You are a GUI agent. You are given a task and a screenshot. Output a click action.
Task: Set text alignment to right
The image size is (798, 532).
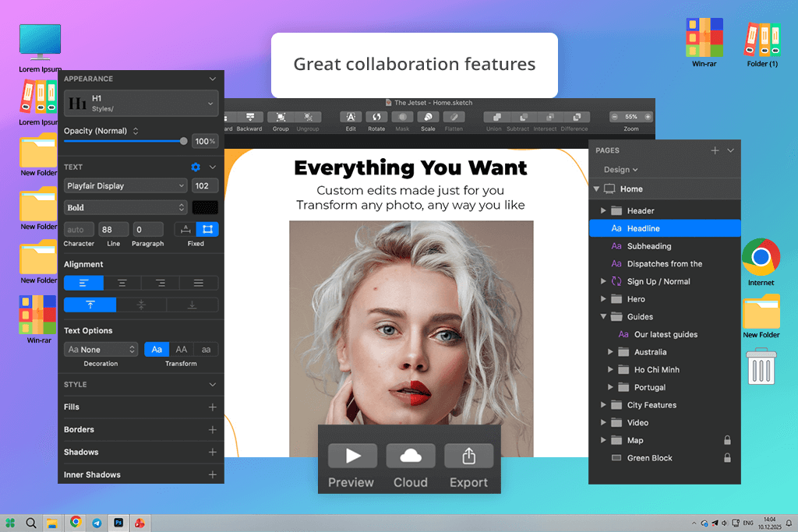pyautogui.click(x=161, y=283)
